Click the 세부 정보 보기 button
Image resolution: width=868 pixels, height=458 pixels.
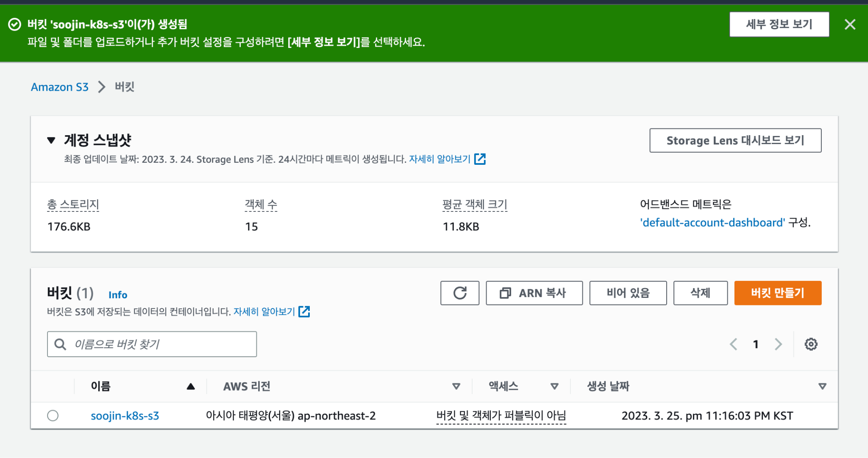coord(779,25)
